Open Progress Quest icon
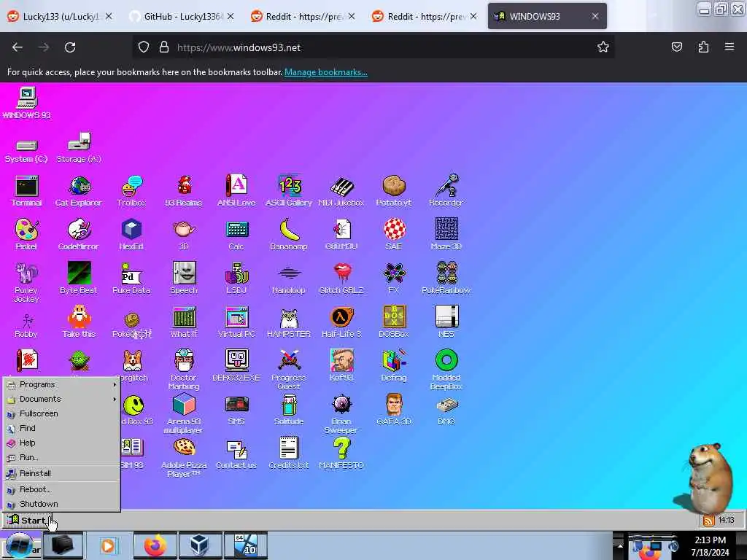747x560 pixels. tap(289, 370)
